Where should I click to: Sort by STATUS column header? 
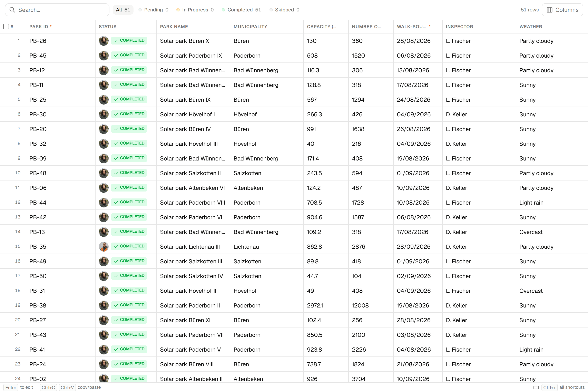click(126, 27)
